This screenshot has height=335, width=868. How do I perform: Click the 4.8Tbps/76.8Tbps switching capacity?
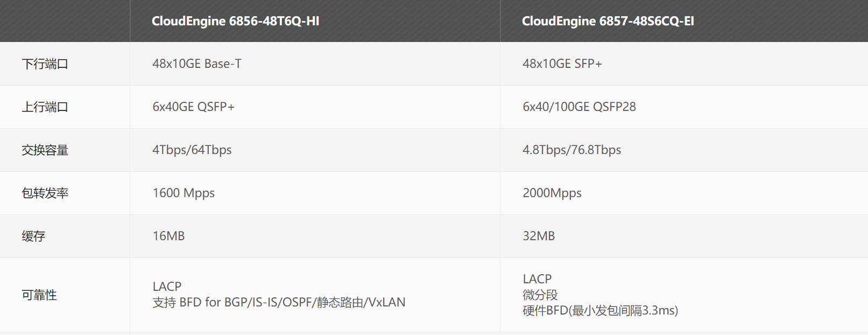(571, 150)
